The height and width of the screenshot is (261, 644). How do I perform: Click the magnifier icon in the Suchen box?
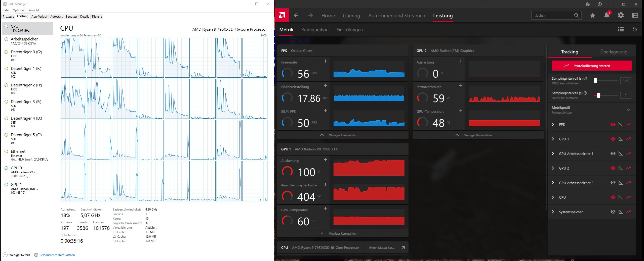tap(576, 15)
